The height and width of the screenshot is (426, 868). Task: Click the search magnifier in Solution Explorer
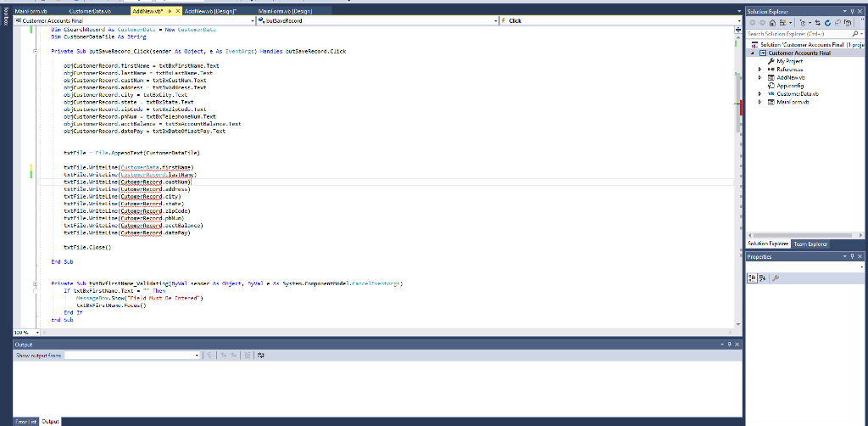(x=855, y=34)
